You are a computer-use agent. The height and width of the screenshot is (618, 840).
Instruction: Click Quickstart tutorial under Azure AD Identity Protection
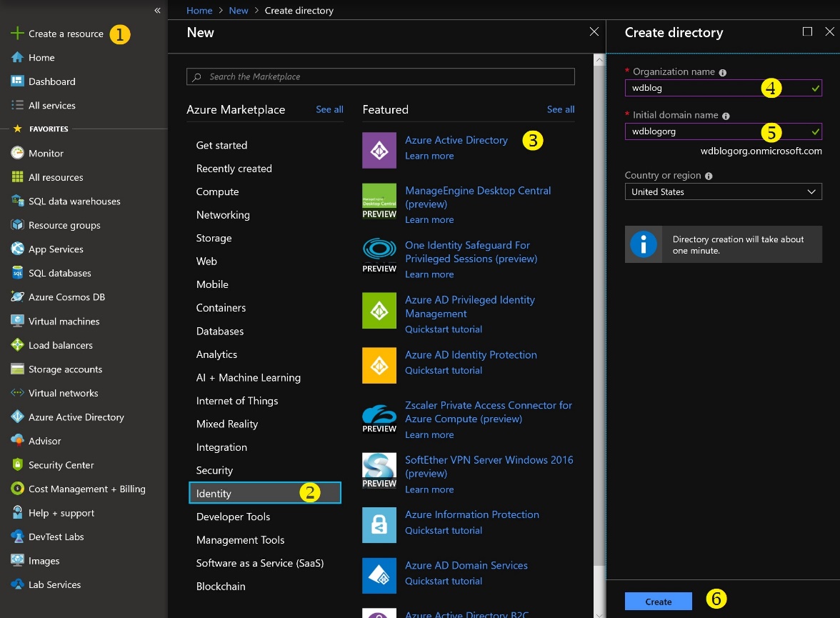444,370
